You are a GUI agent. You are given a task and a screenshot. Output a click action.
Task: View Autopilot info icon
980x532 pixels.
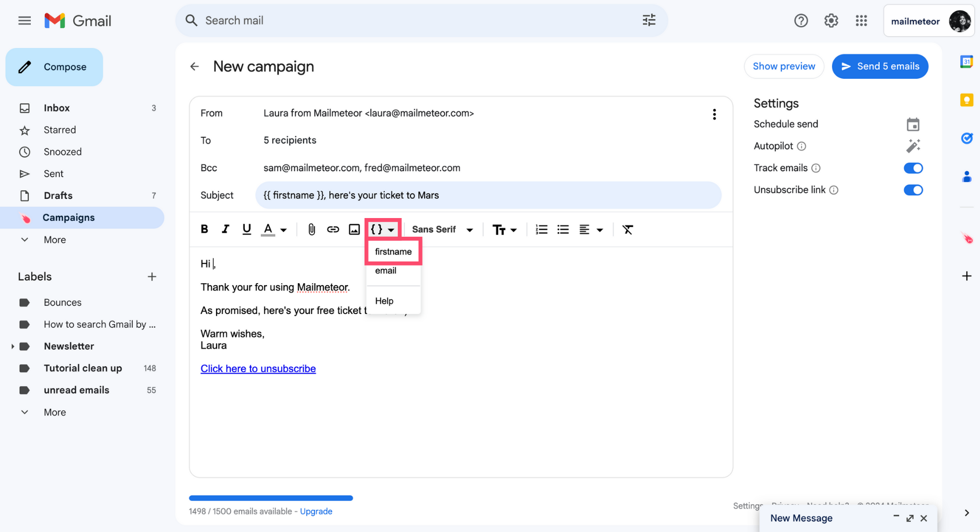pos(801,146)
